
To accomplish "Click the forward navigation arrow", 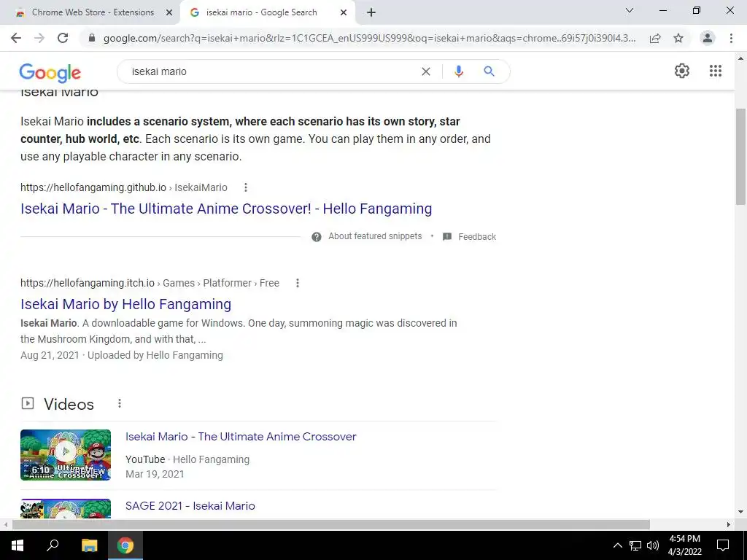I will point(39,38).
